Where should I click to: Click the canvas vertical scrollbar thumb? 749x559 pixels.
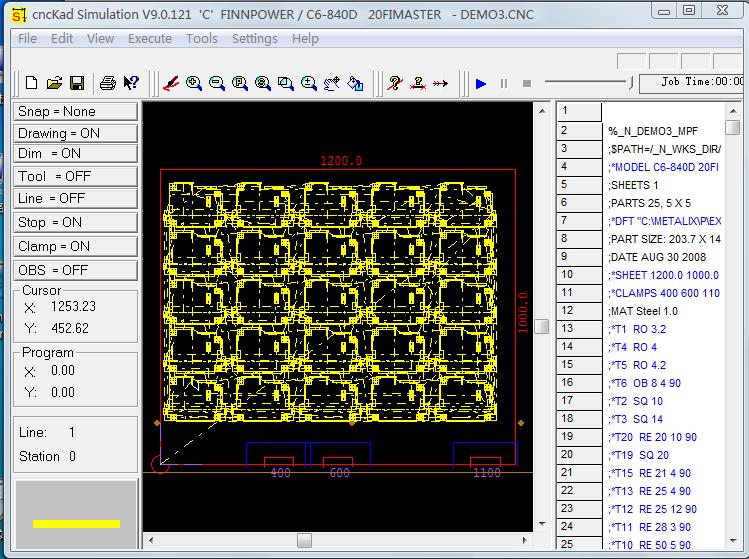pos(542,327)
